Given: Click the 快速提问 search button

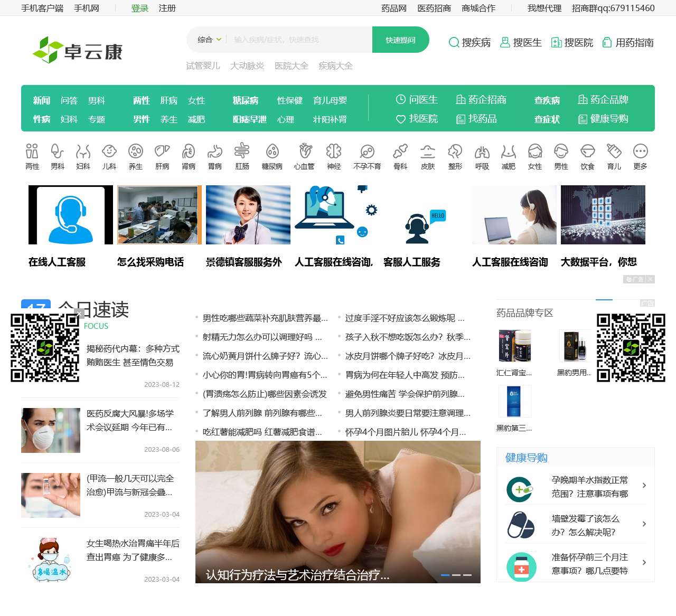Looking at the screenshot, I should pyautogui.click(x=400, y=40).
